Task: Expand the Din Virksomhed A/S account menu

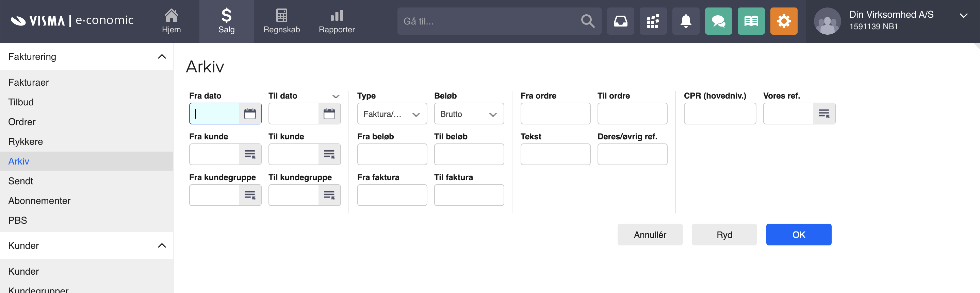Action: tap(963, 16)
